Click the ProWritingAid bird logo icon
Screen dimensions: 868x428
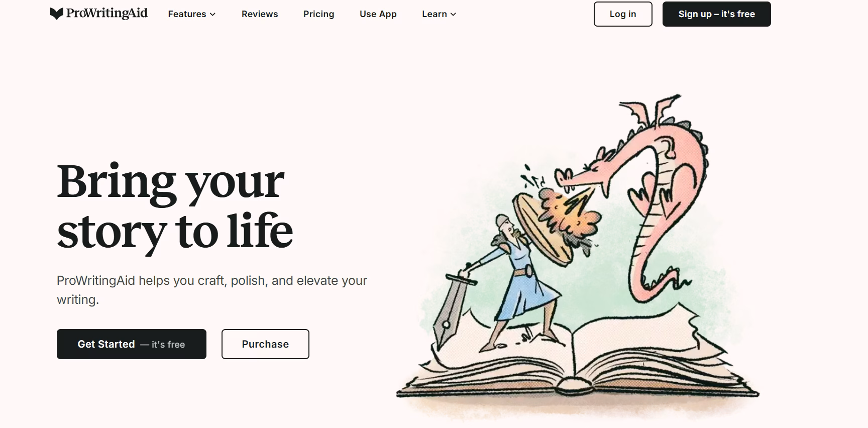click(x=57, y=14)
